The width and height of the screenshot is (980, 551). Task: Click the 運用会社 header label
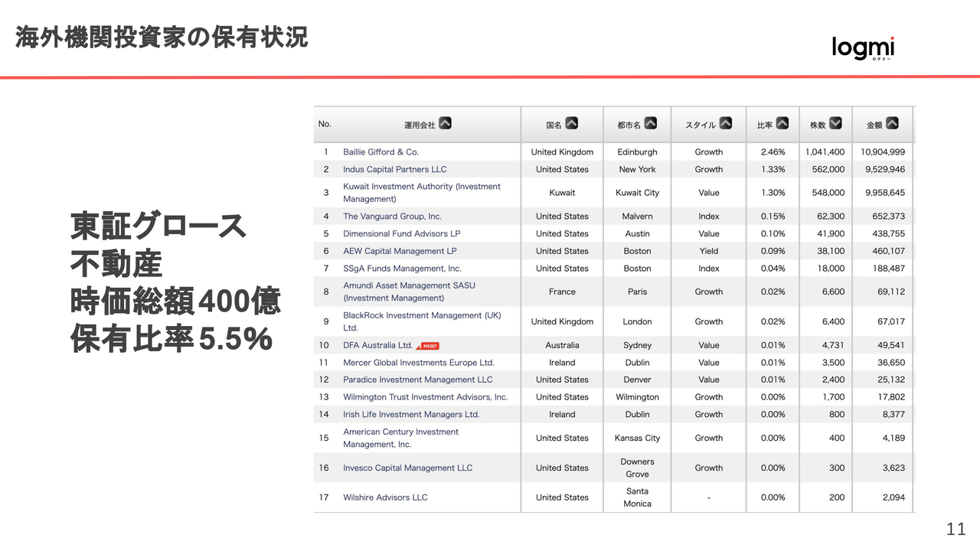point(420,125)
